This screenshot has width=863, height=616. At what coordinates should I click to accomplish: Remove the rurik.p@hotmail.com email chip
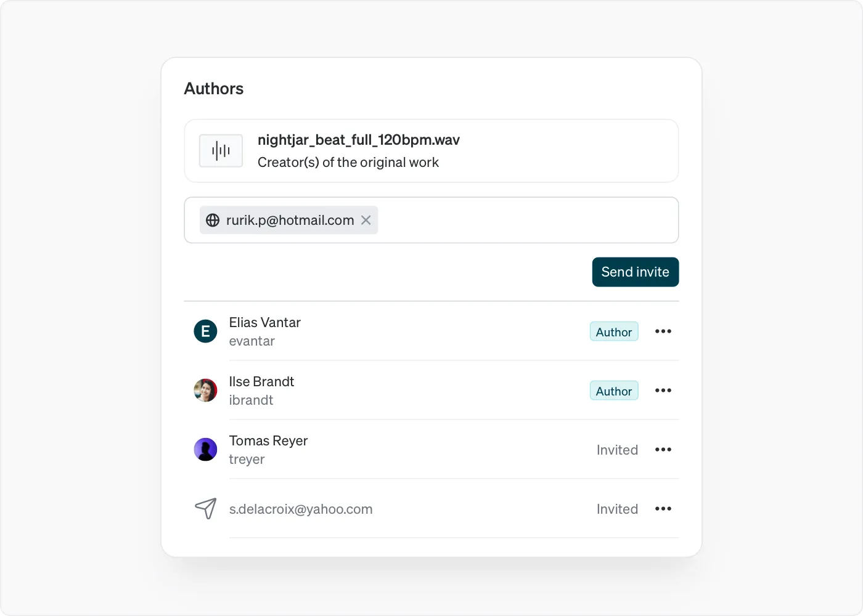click(366, 220)
